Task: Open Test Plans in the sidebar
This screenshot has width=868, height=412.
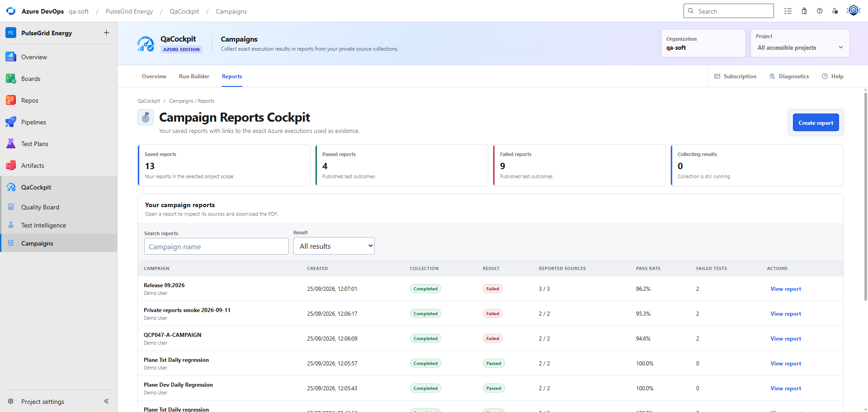Action: pyautogui.click(x=59, y=144)
